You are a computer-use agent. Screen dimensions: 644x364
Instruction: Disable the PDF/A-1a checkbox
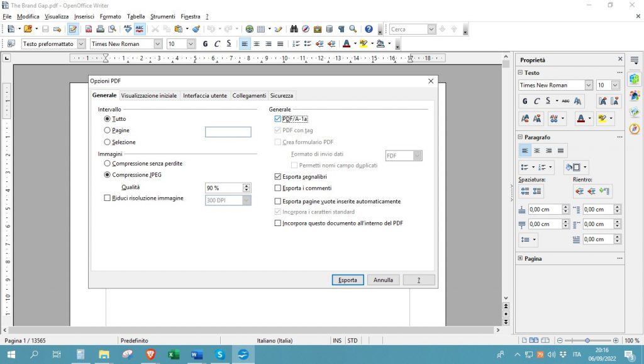pyautogui.click(x=277, y=118)
